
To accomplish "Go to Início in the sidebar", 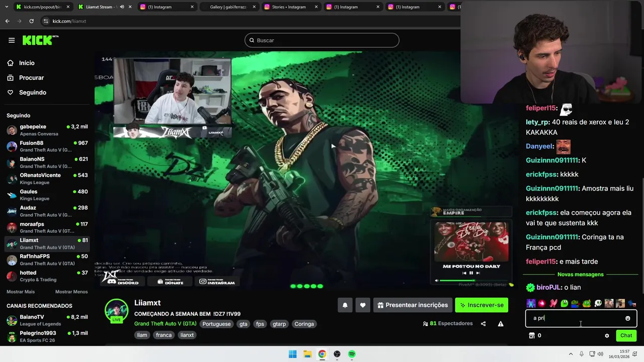I will click(21, 63).
